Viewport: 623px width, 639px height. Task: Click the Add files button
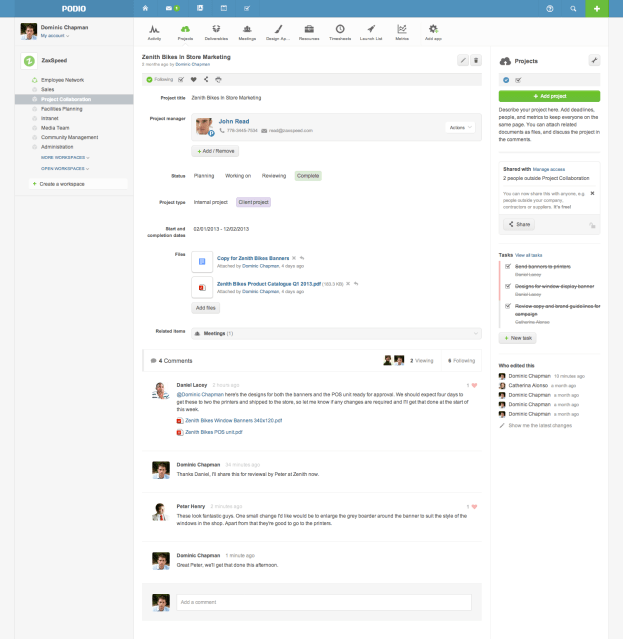(206, 308)
